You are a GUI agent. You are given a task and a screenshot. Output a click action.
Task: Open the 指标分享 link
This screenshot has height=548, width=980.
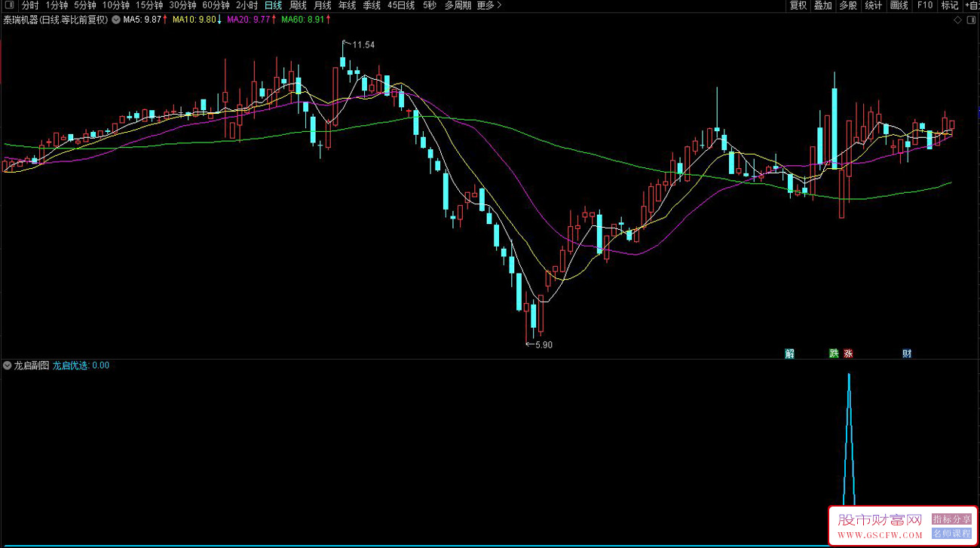click(x=951, y=519)
